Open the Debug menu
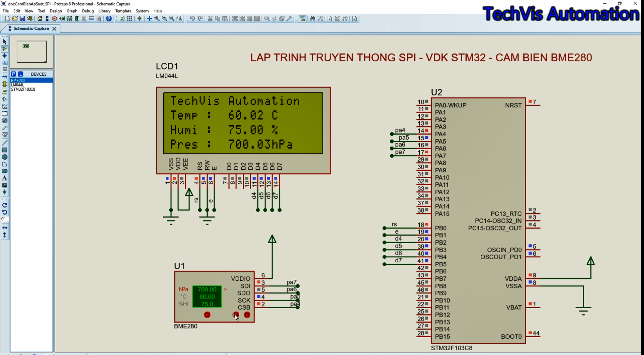644x355 pixels. click(x=88, y=11)
